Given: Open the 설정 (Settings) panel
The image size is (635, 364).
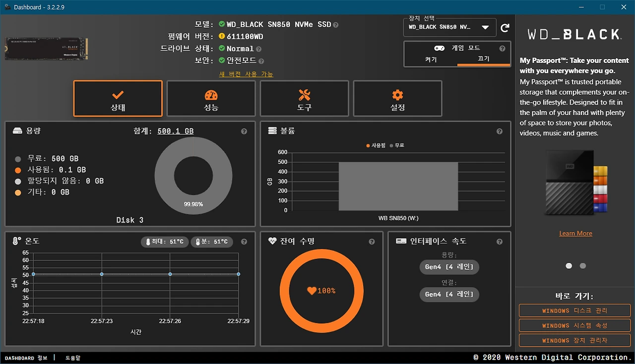Looking at the screenshot, I should pos(397,98).
